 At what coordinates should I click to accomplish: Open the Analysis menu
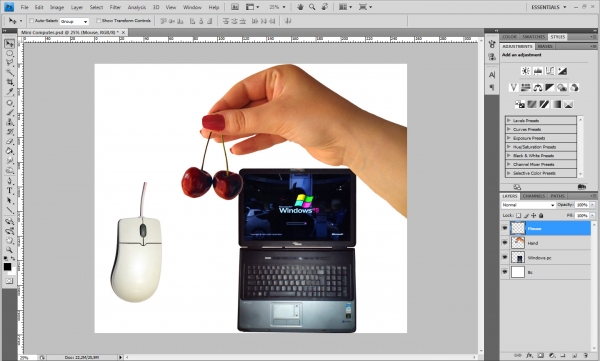(137, 7)
